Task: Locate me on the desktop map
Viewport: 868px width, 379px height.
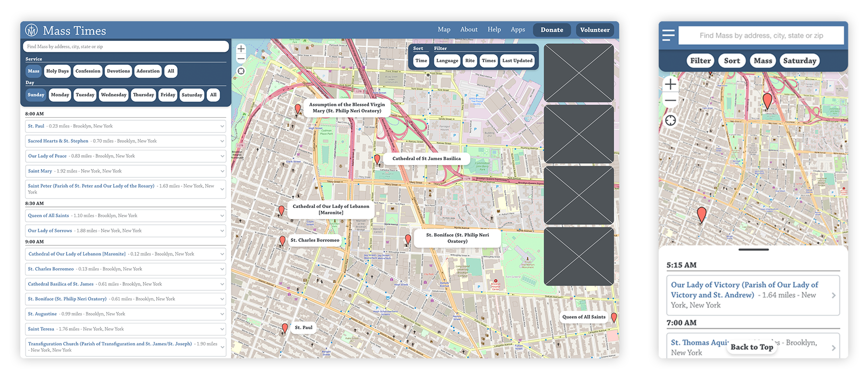Action: (x=241, y=71)
